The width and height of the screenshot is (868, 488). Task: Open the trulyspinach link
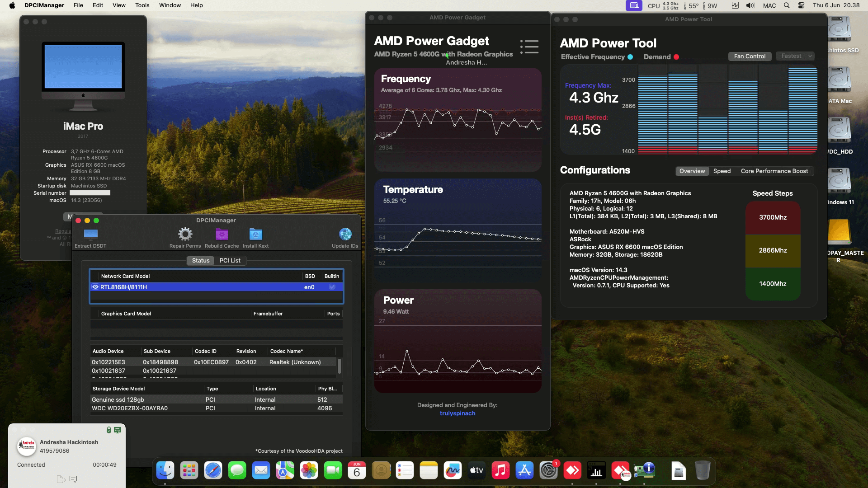click(x=458, y=413)
